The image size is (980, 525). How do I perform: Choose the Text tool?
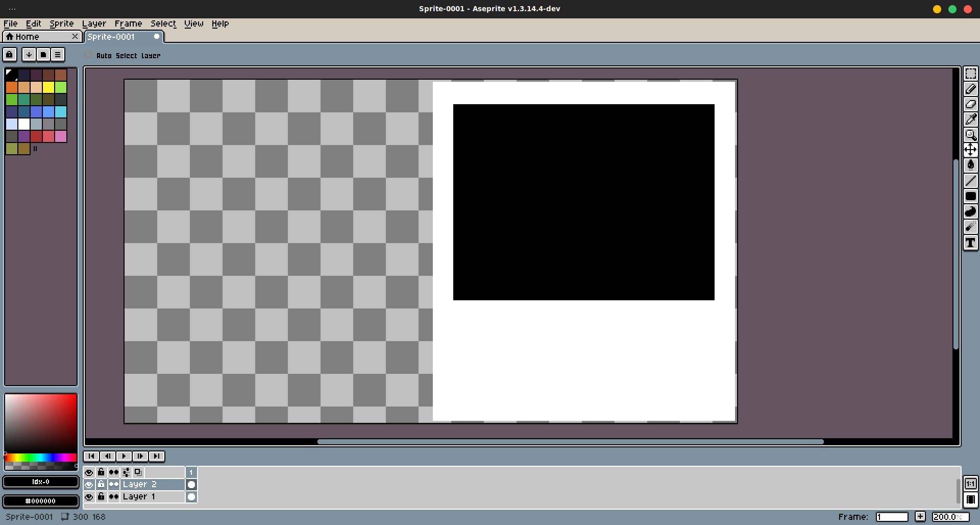click(971, 243)
